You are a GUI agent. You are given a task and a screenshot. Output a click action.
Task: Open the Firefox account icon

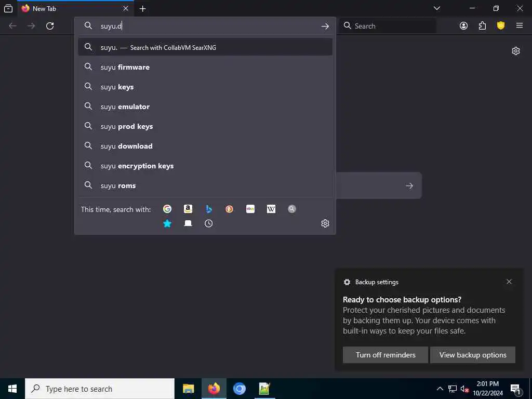click(x=463, y=26)
